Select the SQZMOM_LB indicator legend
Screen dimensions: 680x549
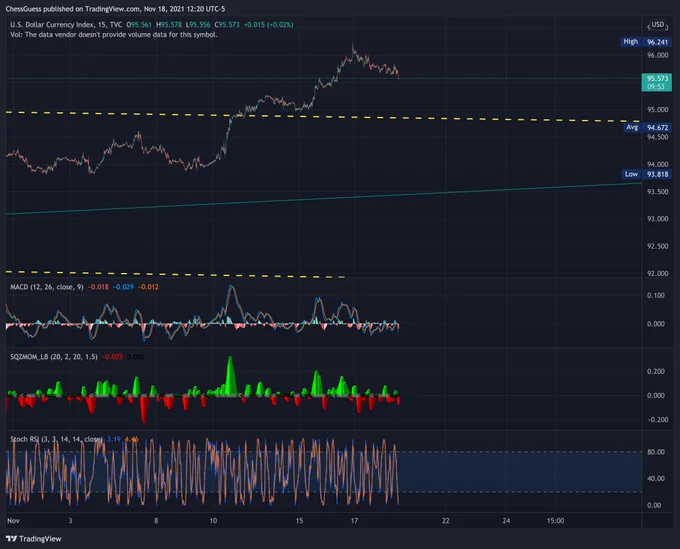click(x=54, y=357)
